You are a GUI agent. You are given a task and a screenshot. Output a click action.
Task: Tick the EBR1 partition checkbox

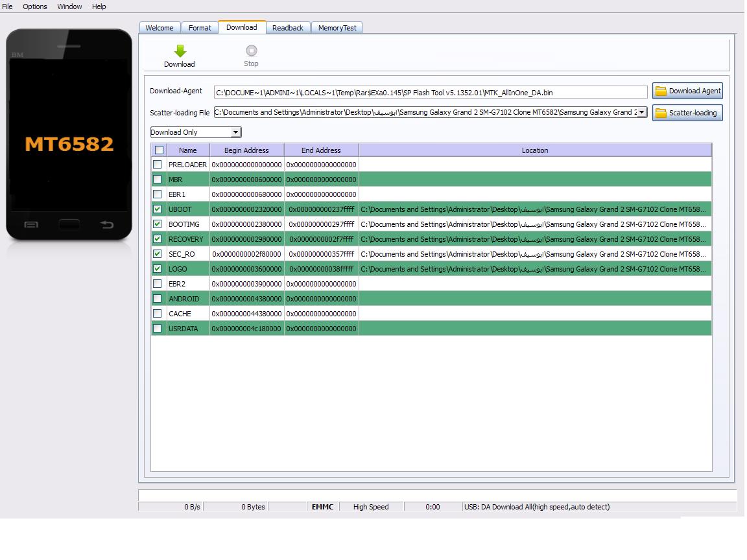[x=157, y=194]
